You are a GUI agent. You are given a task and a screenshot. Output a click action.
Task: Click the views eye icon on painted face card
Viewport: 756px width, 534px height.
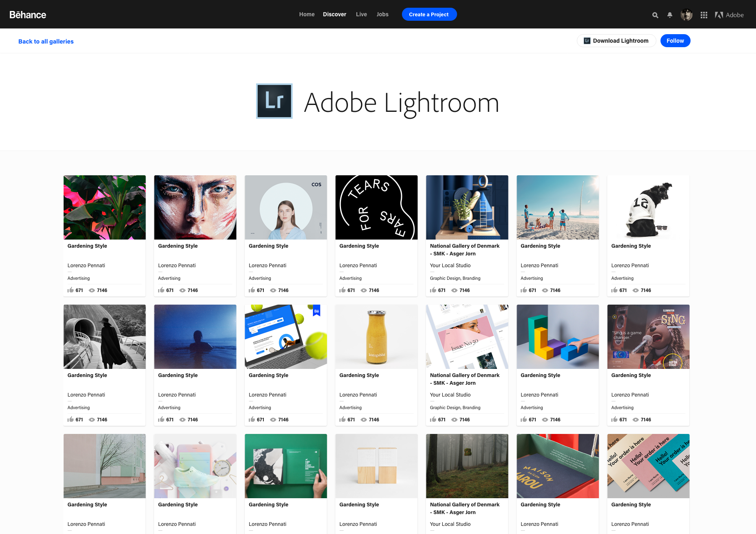pos(182,290)
